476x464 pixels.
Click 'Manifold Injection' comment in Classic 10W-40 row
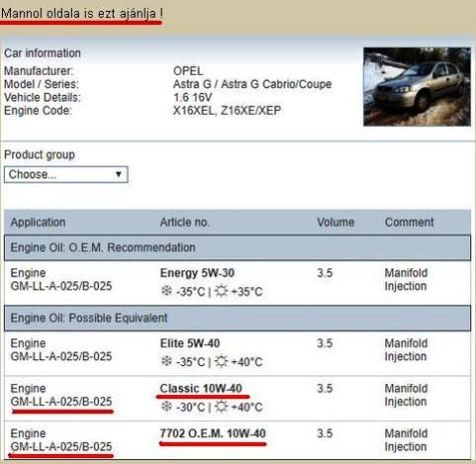click(406, 395)
